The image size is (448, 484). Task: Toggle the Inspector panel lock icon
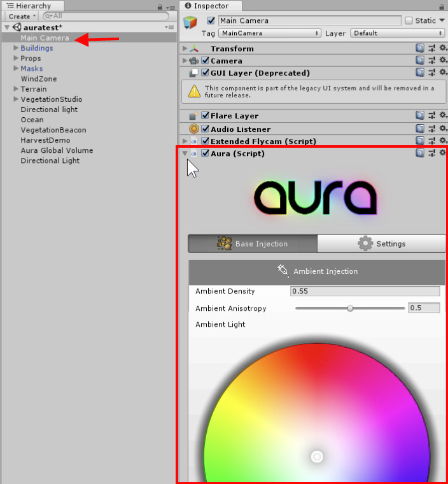[x=442, y=7]
